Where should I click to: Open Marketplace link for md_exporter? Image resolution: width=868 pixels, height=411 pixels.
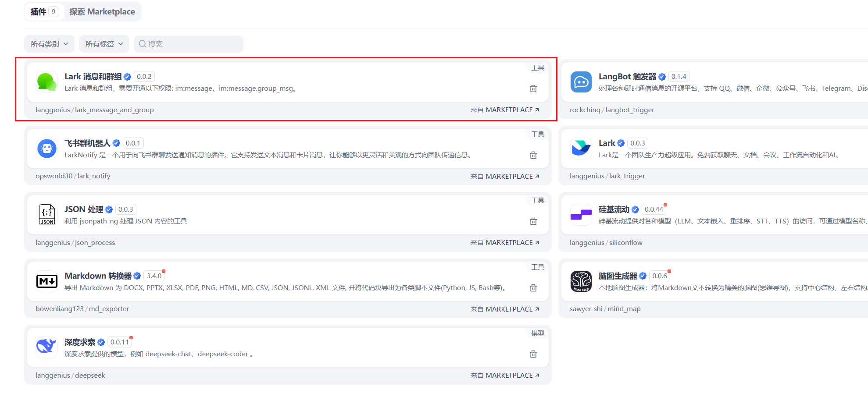pos(505,309)
